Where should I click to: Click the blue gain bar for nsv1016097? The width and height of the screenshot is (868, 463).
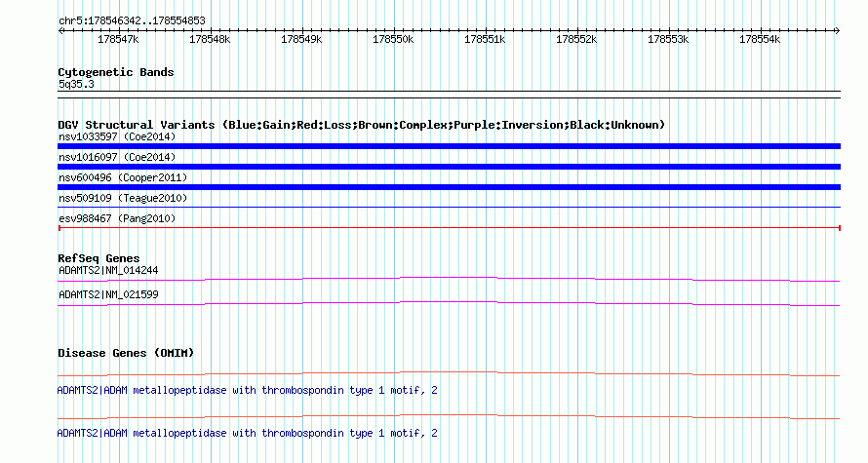coord(449,167)
